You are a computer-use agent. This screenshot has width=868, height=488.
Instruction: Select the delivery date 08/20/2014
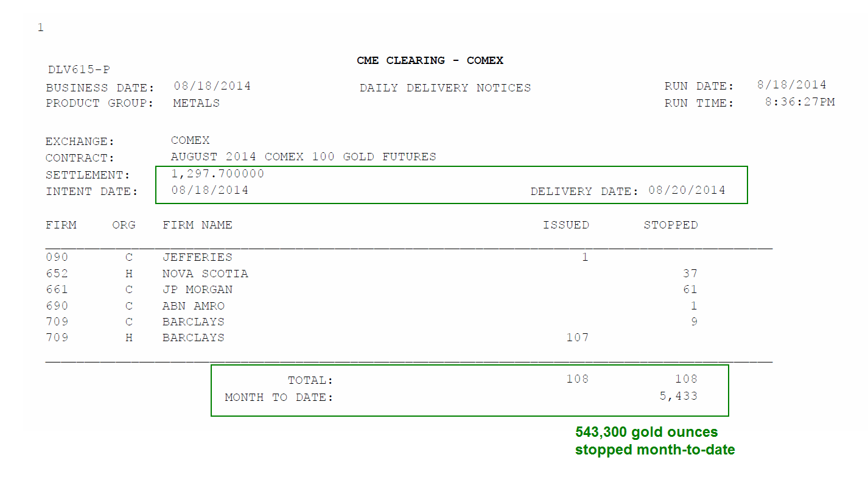click(x=687, y=190)
